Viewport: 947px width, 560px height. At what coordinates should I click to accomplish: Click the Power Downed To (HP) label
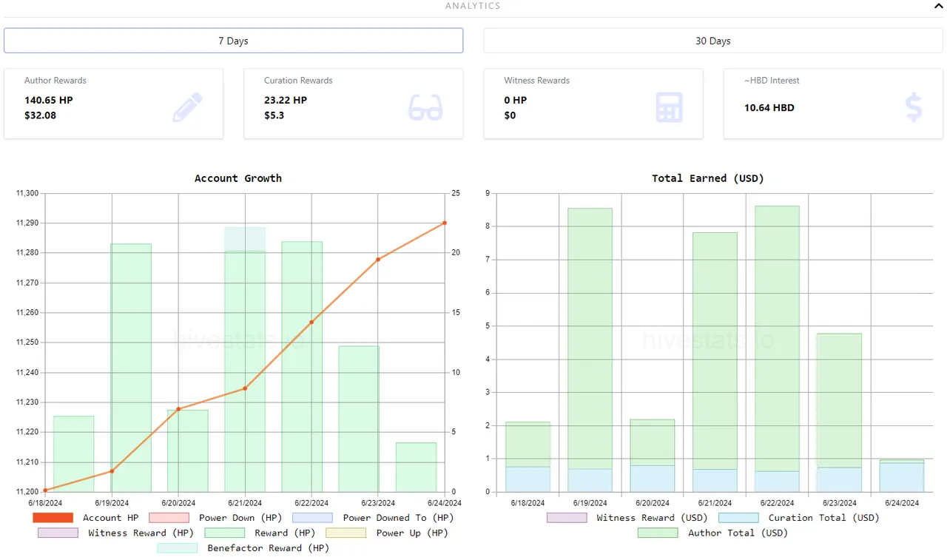click(x=398, y=518)
